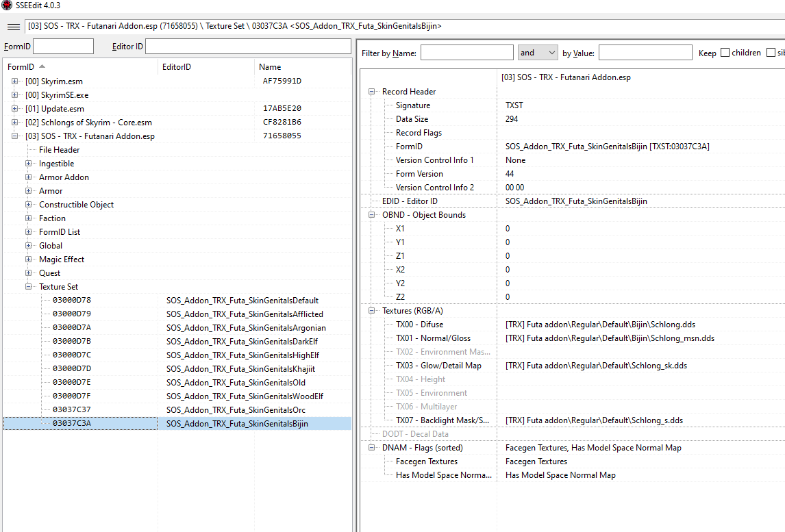The image size is (785, 532).
Task: Expand the Faction group
Action: (x=29, y=218)
